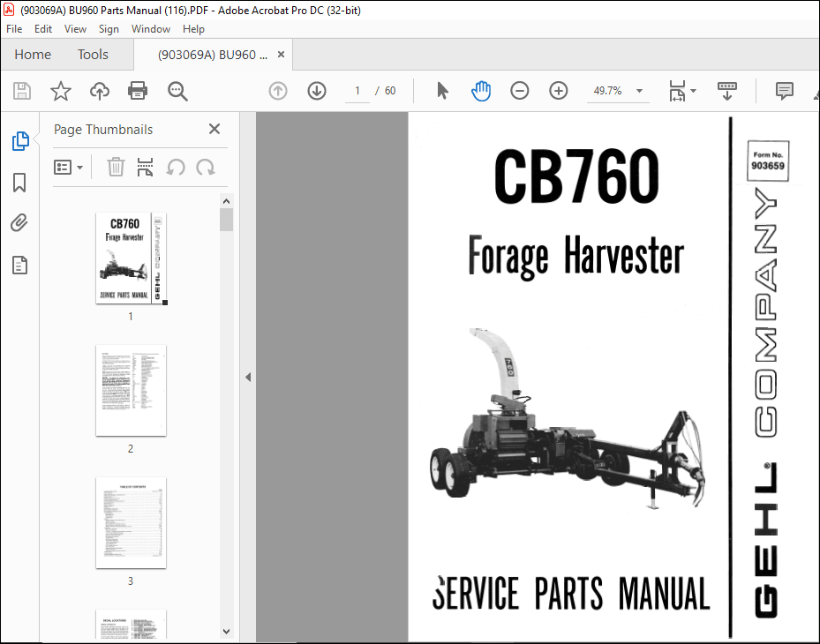Select page 2 thumbnail

click(131, 390)
